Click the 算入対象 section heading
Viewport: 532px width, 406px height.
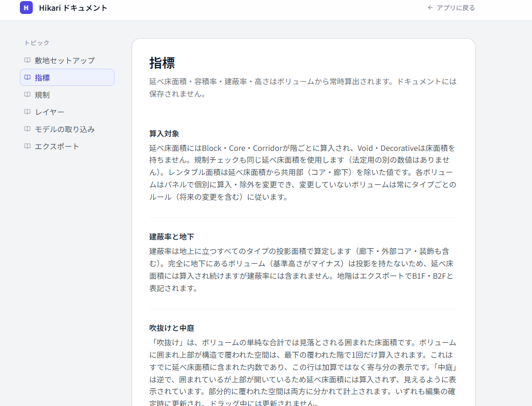coord(164,134)
